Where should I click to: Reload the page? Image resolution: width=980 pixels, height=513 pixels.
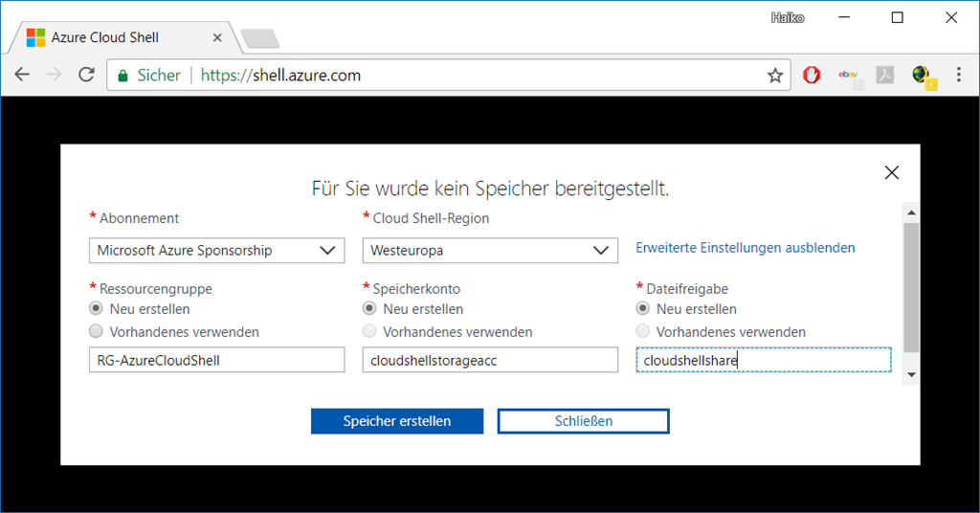point(86,75)
